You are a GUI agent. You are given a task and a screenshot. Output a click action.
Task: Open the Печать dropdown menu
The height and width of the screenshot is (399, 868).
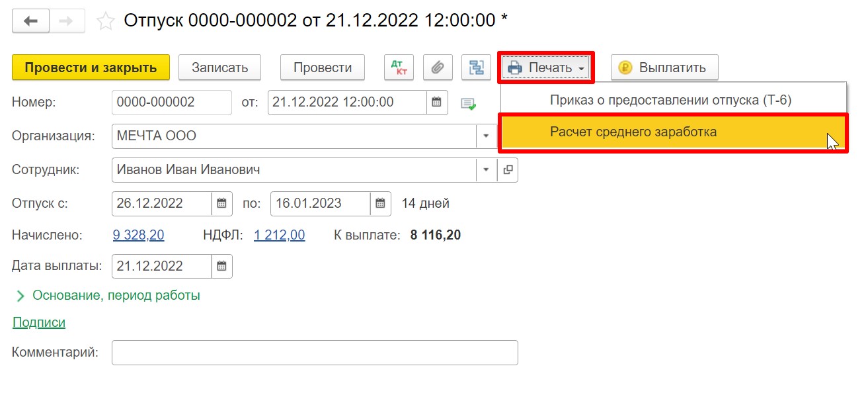click(x=546, y=67)
